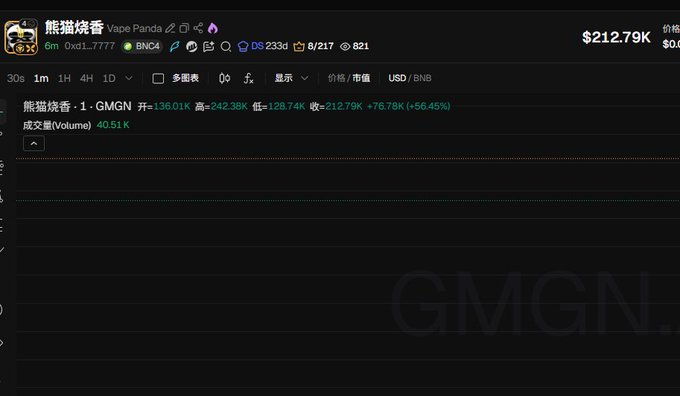This screenshot has height=396, width=680.
Task: Switch chart to 市值 mode
Action: pyautogui.click(x=361, y=78)
